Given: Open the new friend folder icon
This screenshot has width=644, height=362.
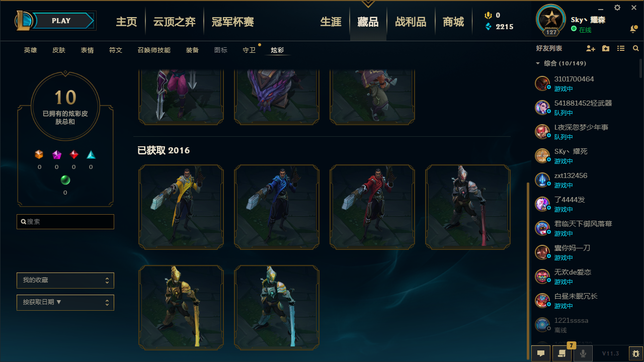Looking at the screenshot, I should point(606,48).
